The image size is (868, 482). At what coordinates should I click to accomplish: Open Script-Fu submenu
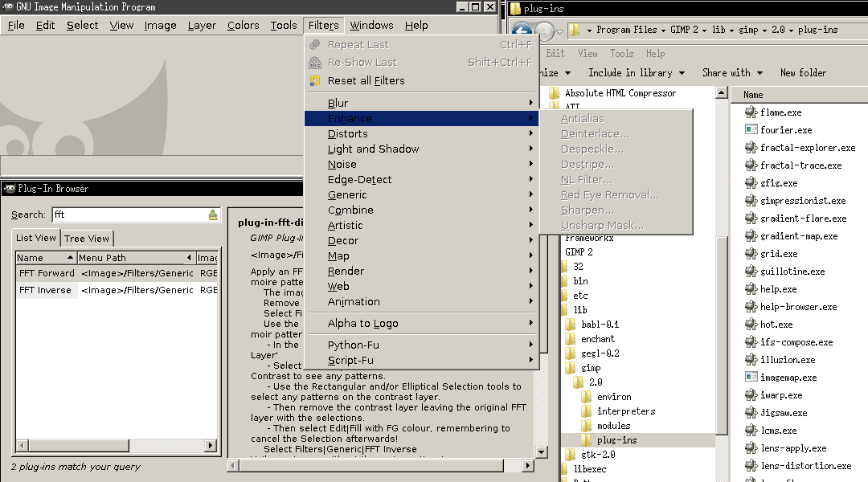coord(421,360)
